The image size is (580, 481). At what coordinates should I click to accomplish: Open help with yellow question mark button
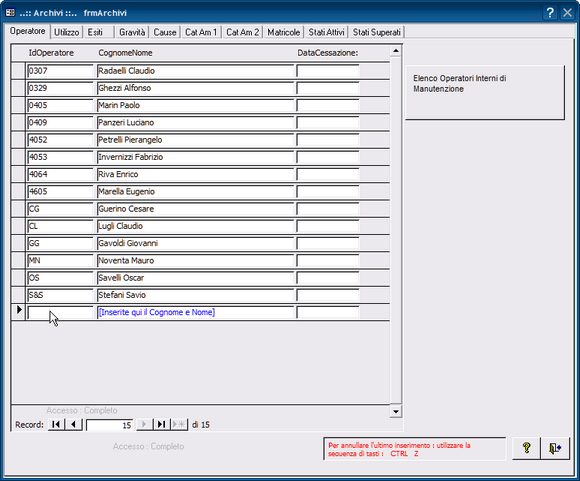[526, 448]
